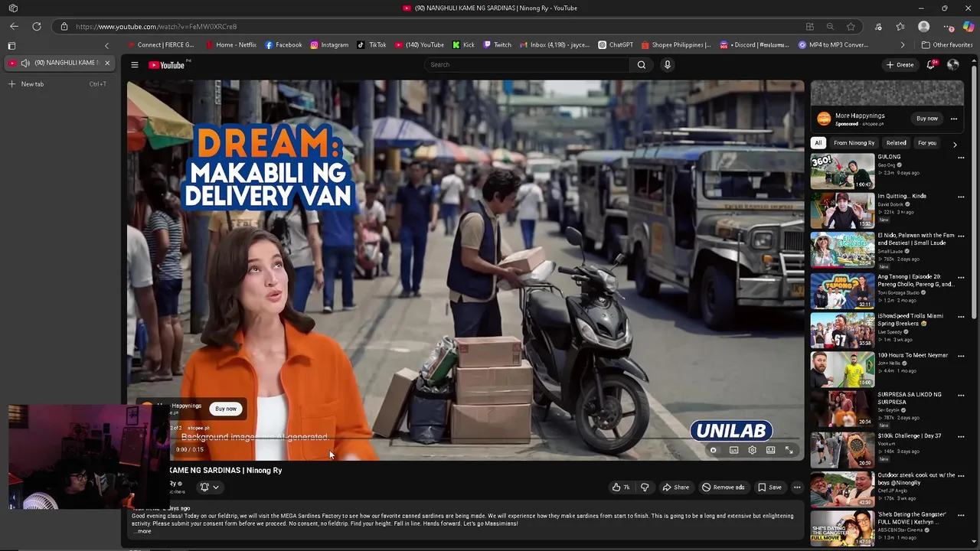Open the ChatGPT bookmark

pos(616,45)
